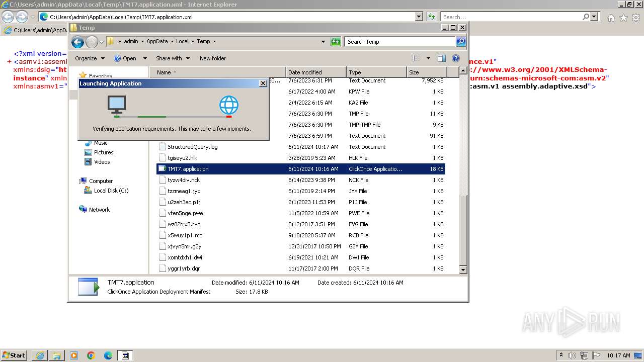Select tyzw4div.nck file
644x362 pixels.
(x=301, y=180)
